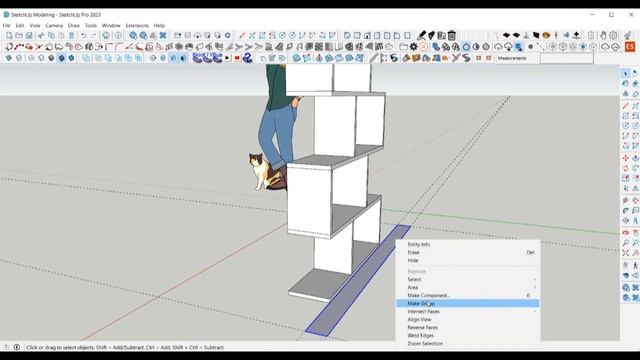Screen dimensions: 640x360
Task: Click the hand Pan icon in top toolbar
Action: (x=603, y=36)
